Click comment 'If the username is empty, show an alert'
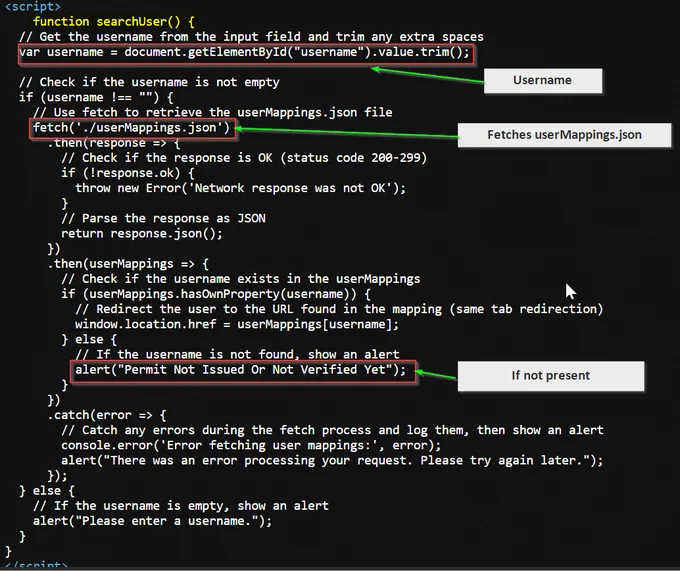680x571 pixels. [181, 506]
